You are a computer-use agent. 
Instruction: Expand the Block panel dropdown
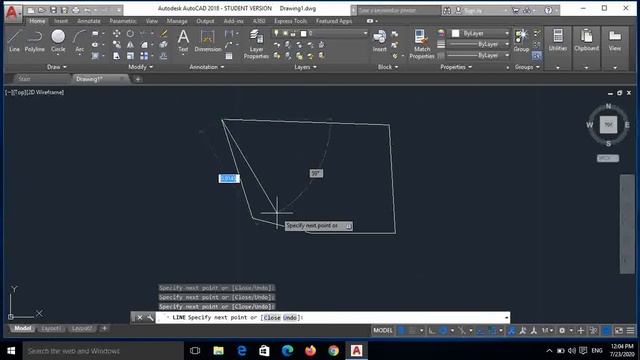388,67
